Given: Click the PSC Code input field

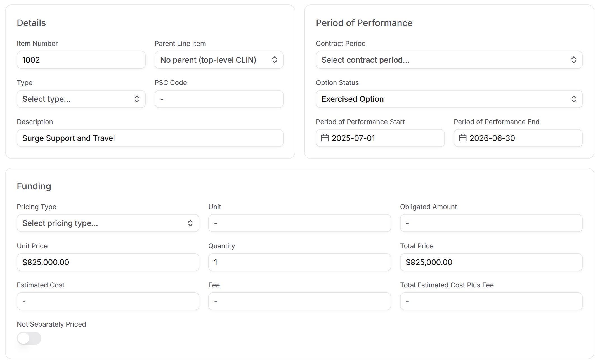Looking at the screenshot, I should point(219,99).
